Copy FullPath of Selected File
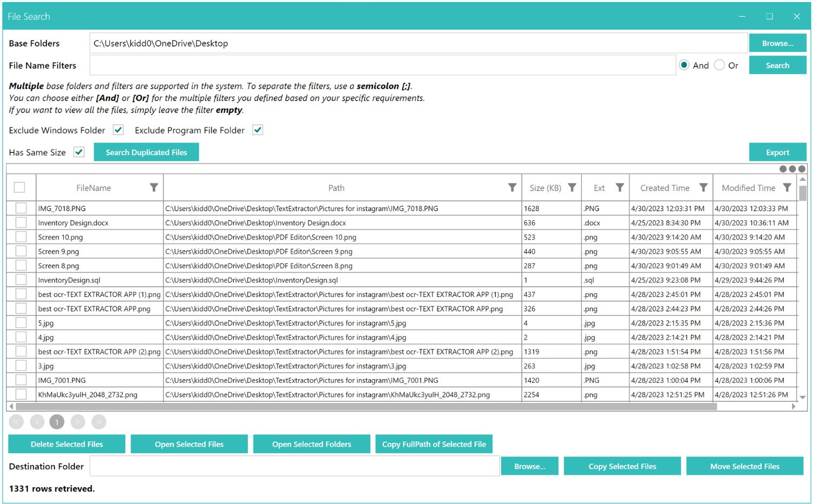 (434, 444)
